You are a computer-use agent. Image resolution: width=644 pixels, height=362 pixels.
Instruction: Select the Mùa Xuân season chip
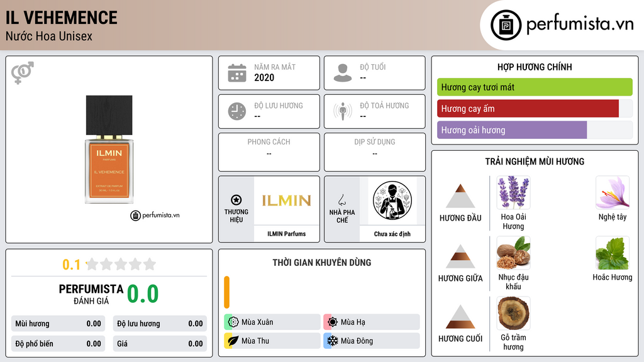[272, 322]
